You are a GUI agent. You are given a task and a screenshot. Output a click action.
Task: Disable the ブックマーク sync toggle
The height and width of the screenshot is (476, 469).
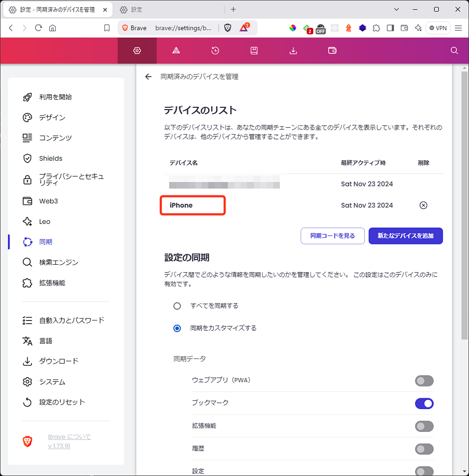tap(424, 403)
